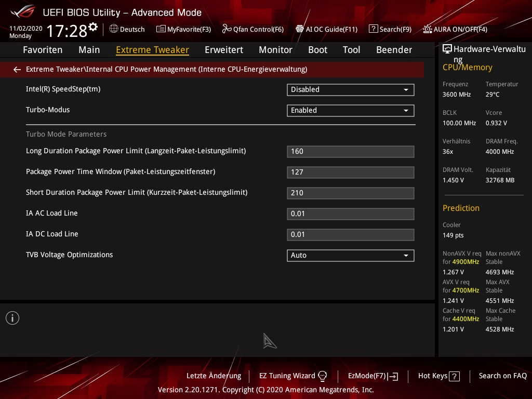
Task: Open MyFavorite list icon
Action: click(161, 29)
